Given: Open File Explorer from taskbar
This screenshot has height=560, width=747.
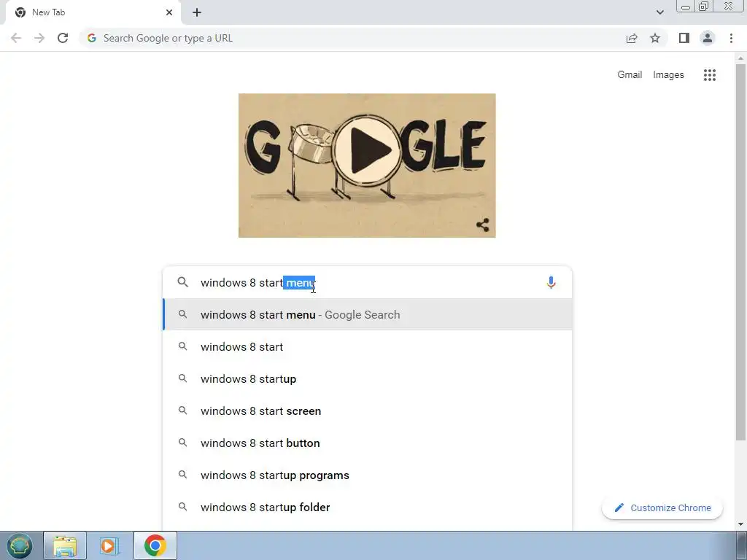Looking at the screenshot, I should 65,545.
